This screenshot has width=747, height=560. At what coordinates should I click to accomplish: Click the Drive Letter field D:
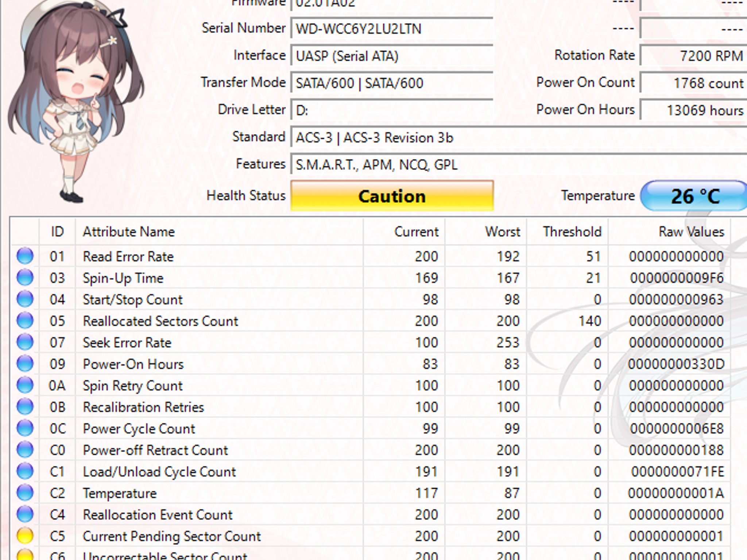click(x=392, y=110)
